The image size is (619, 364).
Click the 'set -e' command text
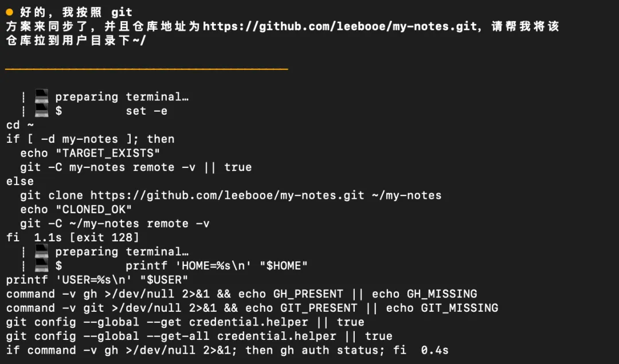click(147, 111)
